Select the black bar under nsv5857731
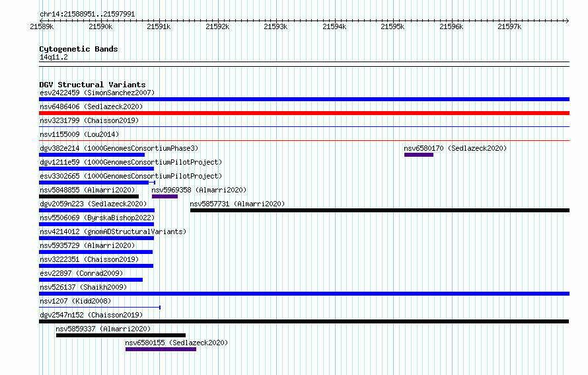Screen dimensions: 588x375 pos(380,210)
